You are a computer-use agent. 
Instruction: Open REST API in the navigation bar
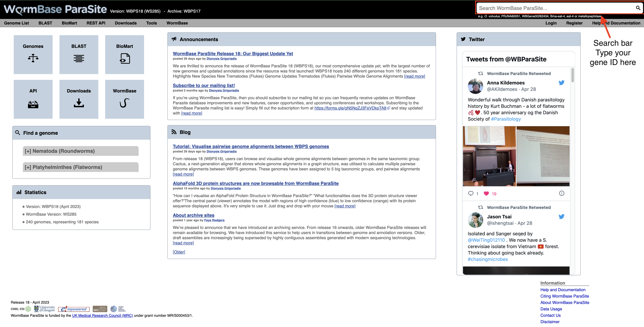[x=96, y=23]
